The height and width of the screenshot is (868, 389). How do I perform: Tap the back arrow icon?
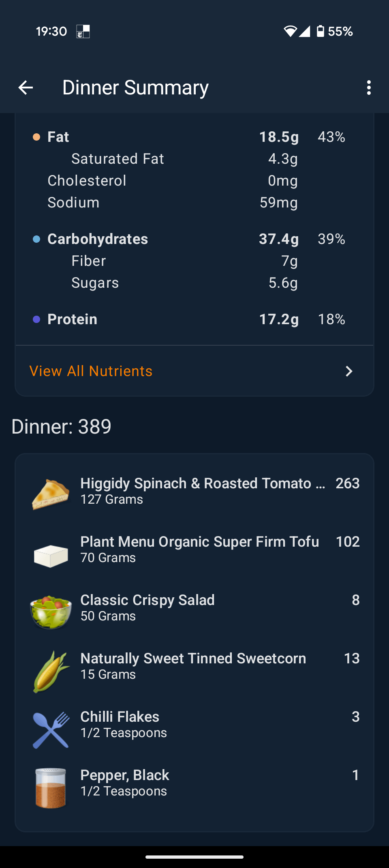click(26, 88)
